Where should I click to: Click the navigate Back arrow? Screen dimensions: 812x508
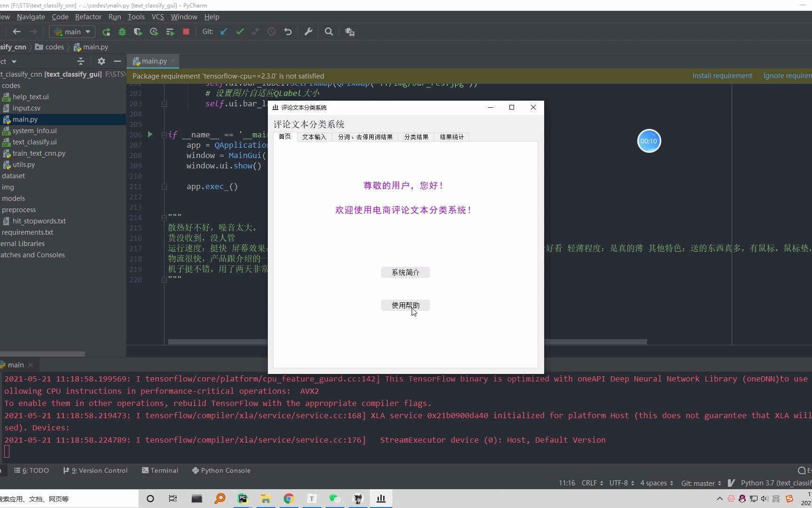pos(17,32)
